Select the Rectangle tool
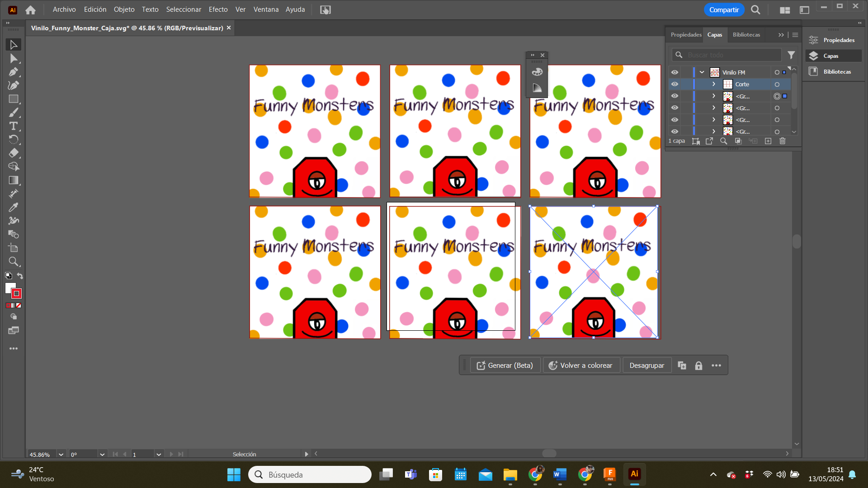The width and height of the screenshot is (868, 488). [x=14, y=99]
